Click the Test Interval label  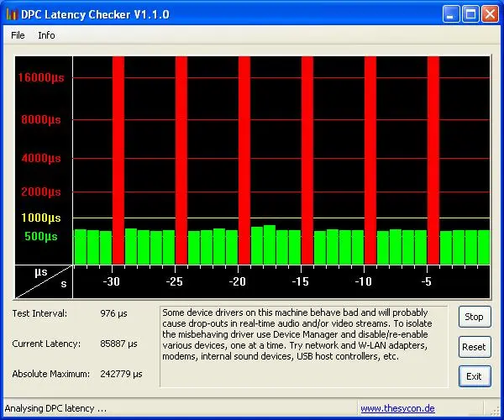point(39,313)
